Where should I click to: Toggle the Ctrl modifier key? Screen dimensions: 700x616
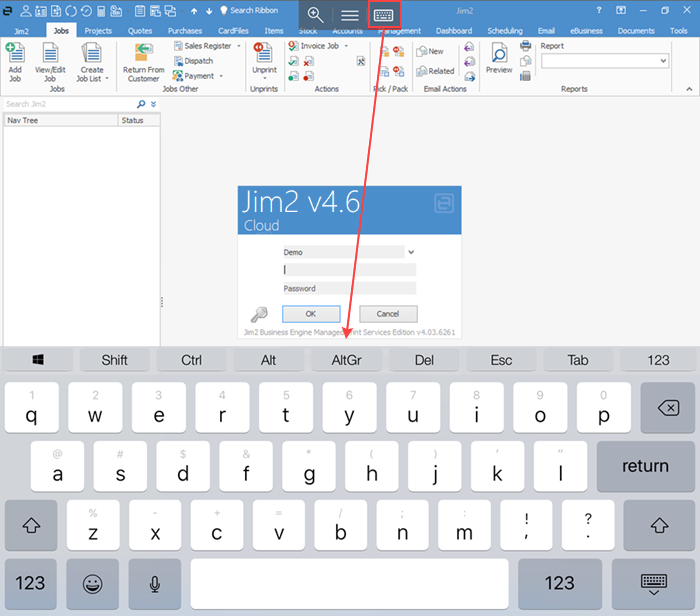tap(191, 360)
